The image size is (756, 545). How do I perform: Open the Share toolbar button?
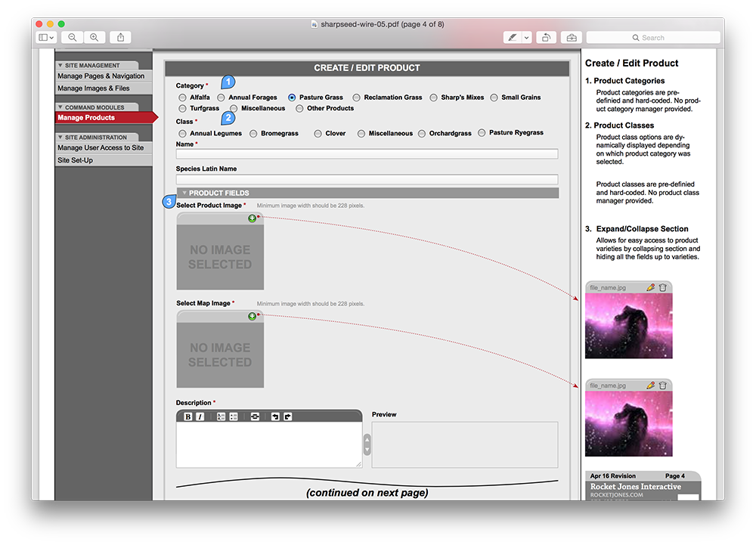(120, 37)
